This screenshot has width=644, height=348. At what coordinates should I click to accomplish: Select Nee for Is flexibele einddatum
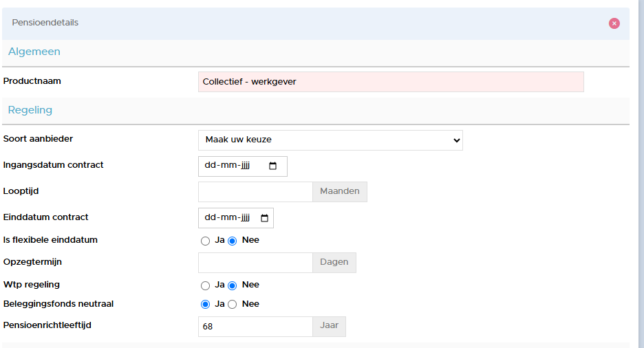coord(233,241)
